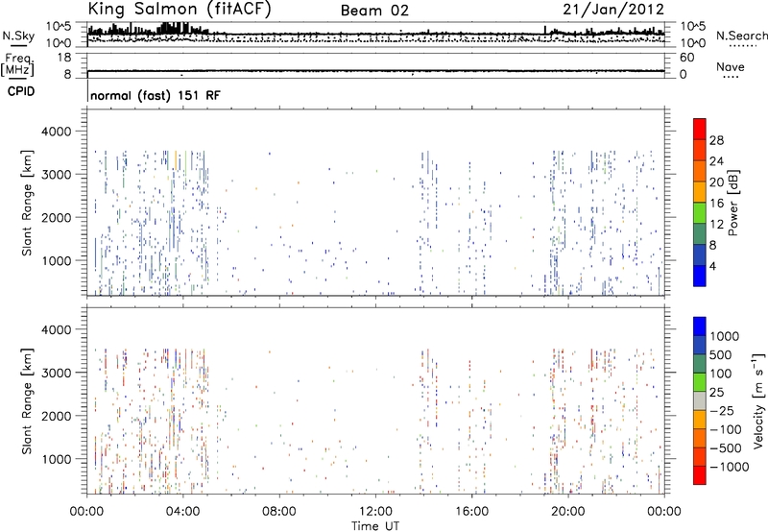This screenshot has height=532, width=768.
Task: Click the '4000' tick on power panel axis
Action: tap(56, 132)
